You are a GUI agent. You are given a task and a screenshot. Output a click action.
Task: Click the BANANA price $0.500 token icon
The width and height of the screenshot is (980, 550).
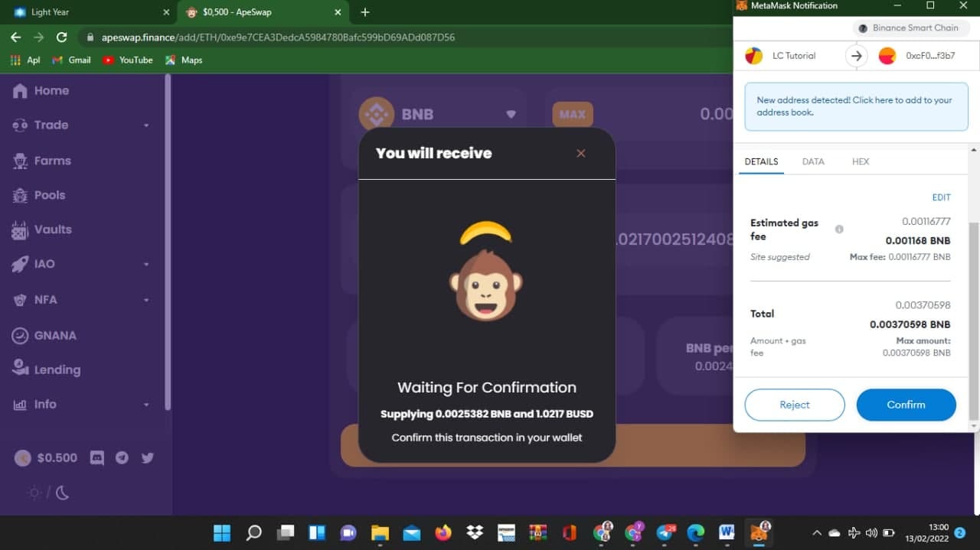pyautogui.click(x=23, y=457)
